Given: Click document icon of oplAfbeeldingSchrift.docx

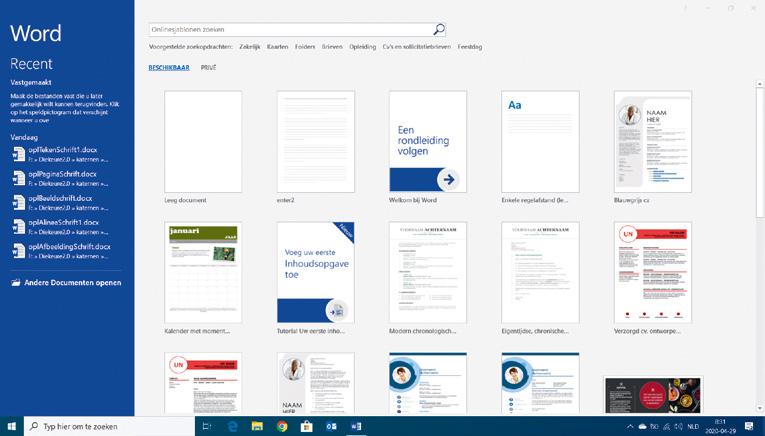Looking at the screenshot, I should [x=19, y=251].
